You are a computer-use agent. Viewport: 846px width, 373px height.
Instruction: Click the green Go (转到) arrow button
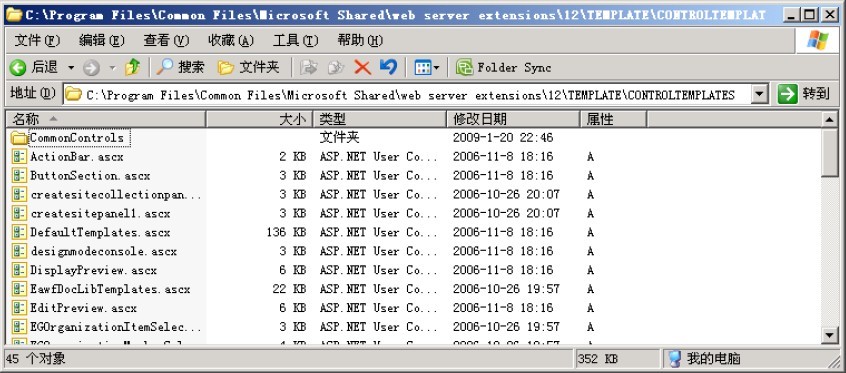[788, 94]
